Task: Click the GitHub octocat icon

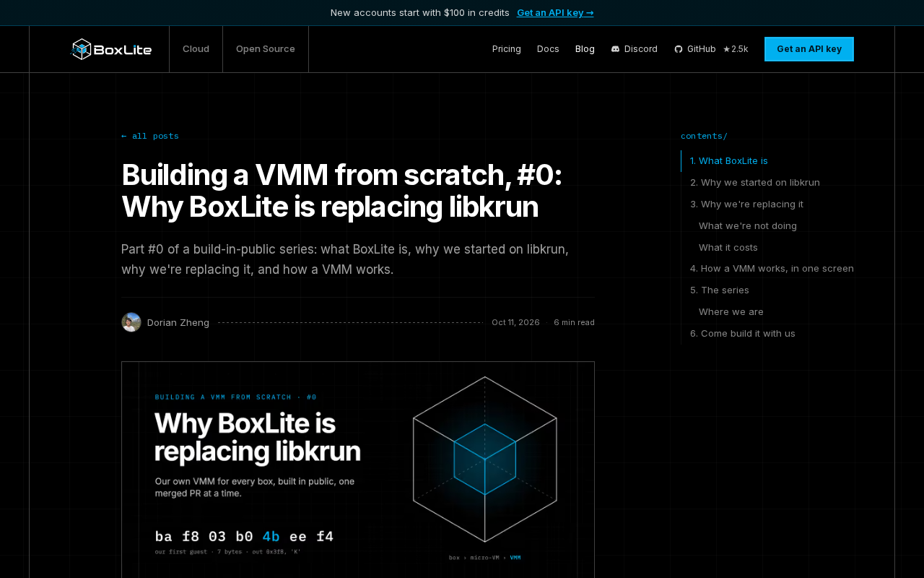Action: (679, 49)
